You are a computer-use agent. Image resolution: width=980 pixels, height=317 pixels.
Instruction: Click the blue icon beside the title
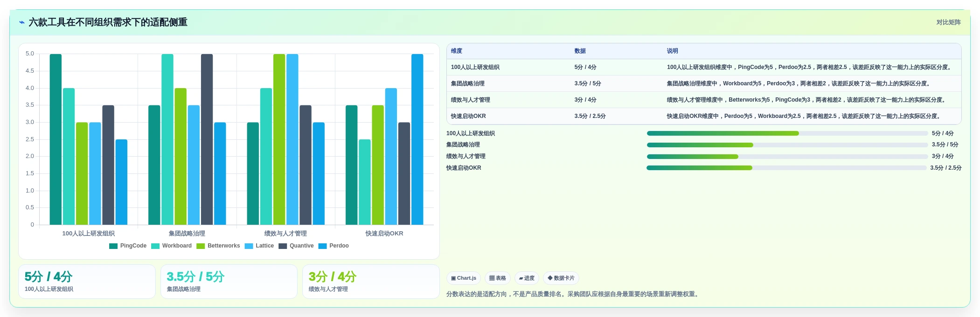(21, 22)
